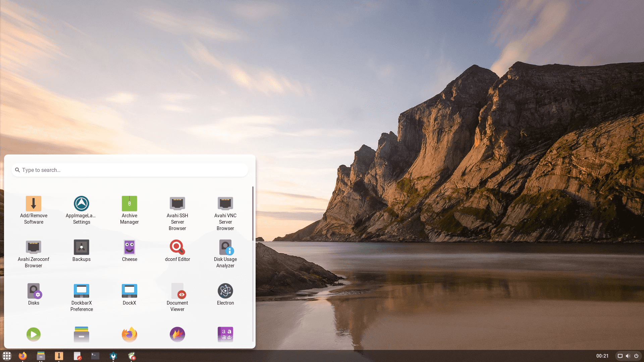Viewport: 644px width, 362px height.
Task: Toggle the app grid launcher button
Action: 7,356
